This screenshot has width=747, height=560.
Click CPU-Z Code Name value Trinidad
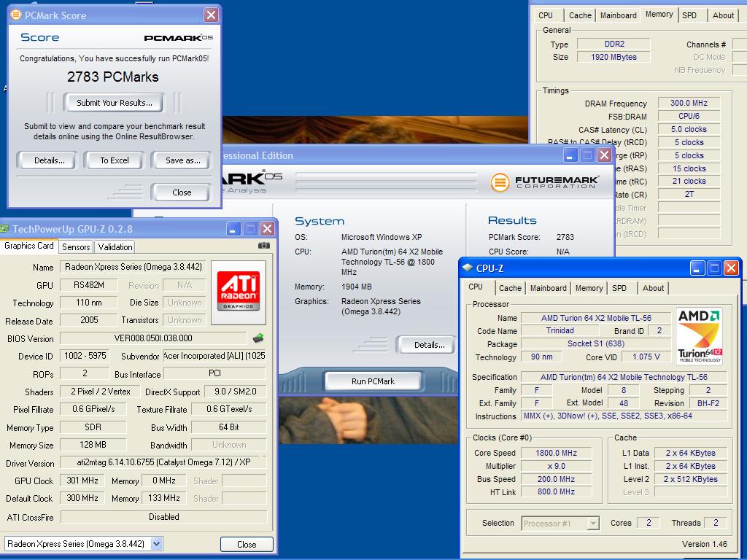click(560, 330)
